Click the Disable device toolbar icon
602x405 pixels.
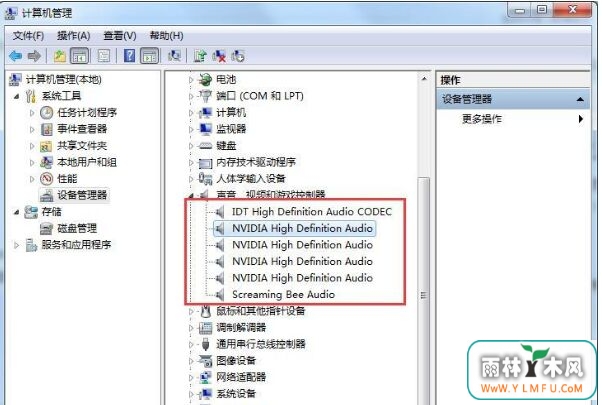click(238, 56)
